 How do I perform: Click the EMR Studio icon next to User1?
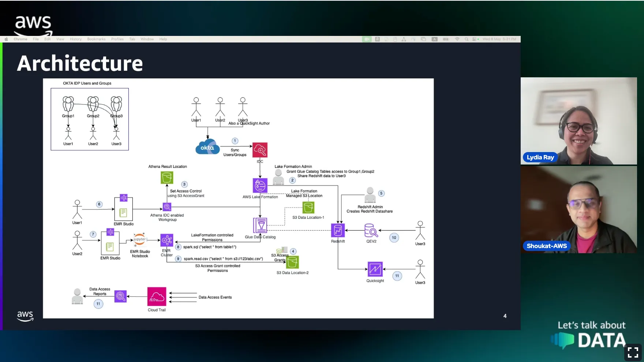[124, 208]
